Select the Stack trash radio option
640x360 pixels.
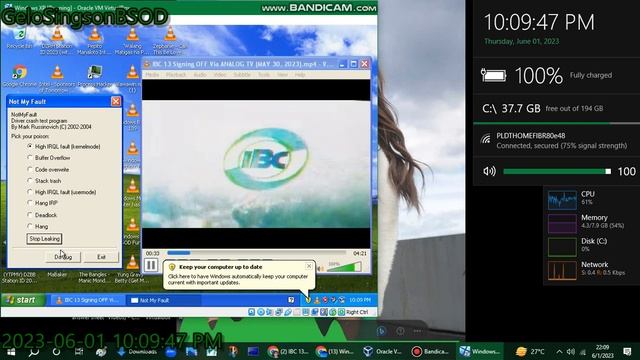click(x=44, y=180)
